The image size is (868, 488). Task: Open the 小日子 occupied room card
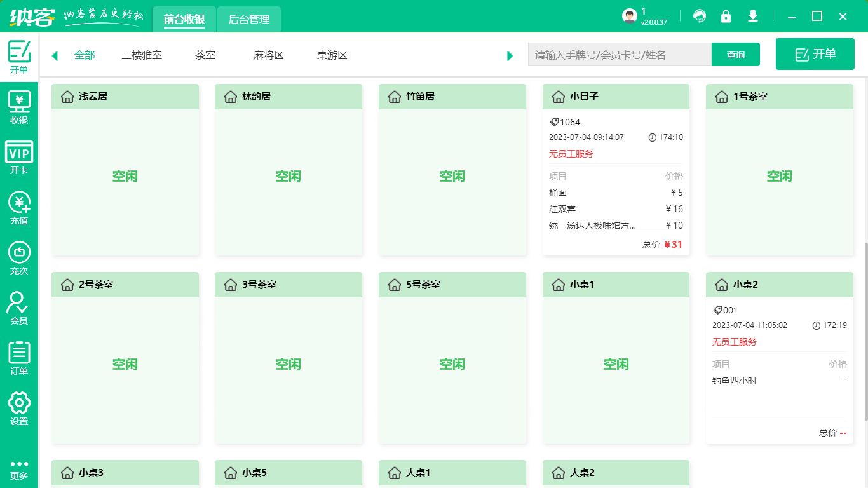(x=615, y=168)
